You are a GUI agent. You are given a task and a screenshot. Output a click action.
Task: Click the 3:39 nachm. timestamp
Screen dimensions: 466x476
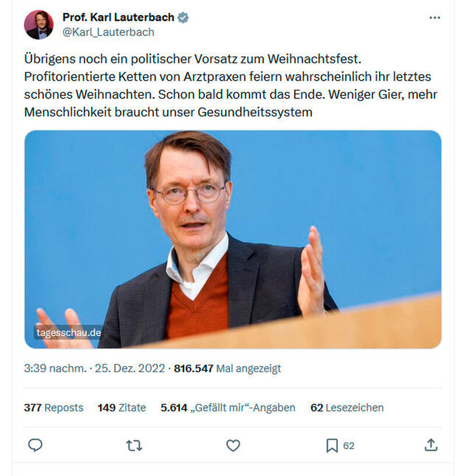[55, 368]
